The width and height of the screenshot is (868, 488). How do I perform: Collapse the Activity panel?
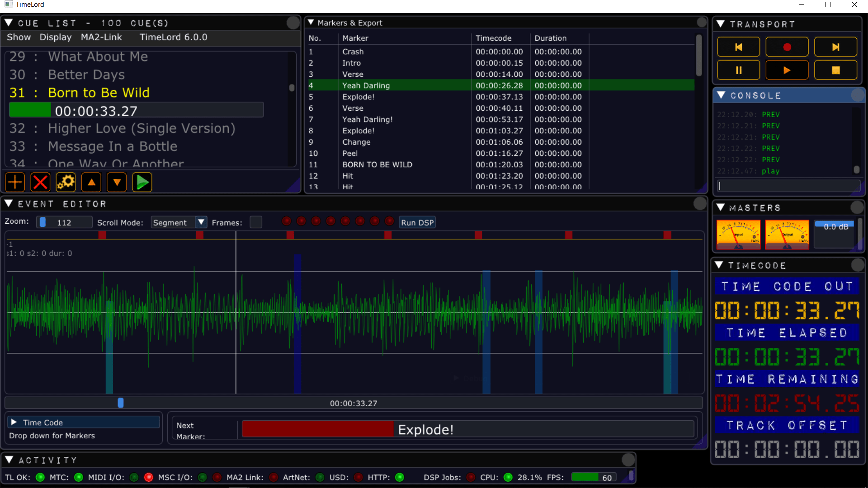coord(9,460)
